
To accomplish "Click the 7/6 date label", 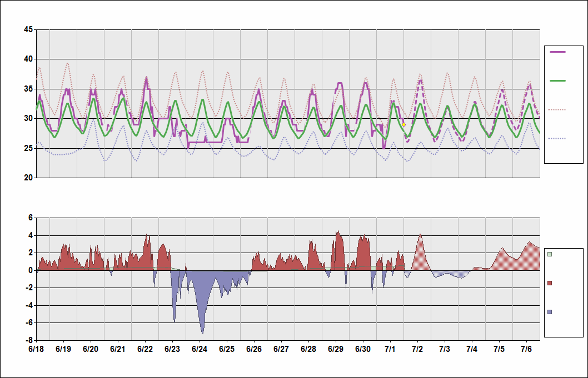I will pyautogui.click(x=526, y=349).
